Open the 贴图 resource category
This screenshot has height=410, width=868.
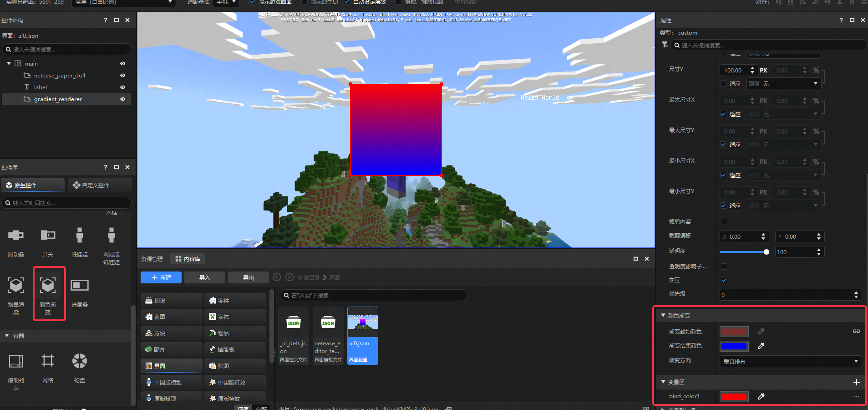pyautogui.click(x=235, y=366)
